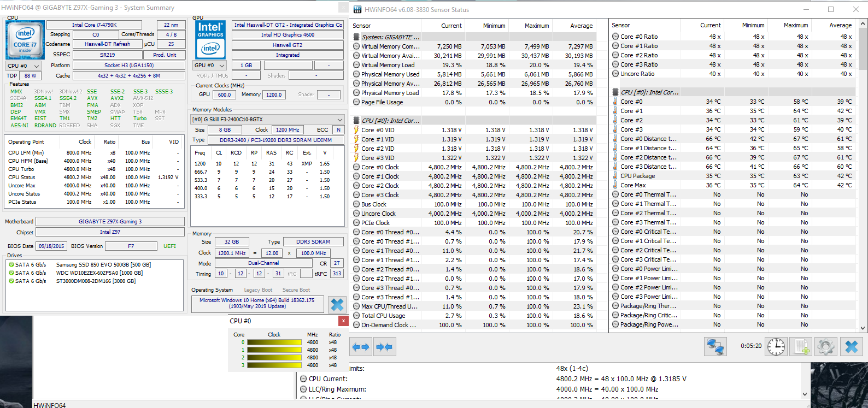Click the Virtual Memory Load clock icon
This screenshot has width=868, height=408.
(356, 65)
